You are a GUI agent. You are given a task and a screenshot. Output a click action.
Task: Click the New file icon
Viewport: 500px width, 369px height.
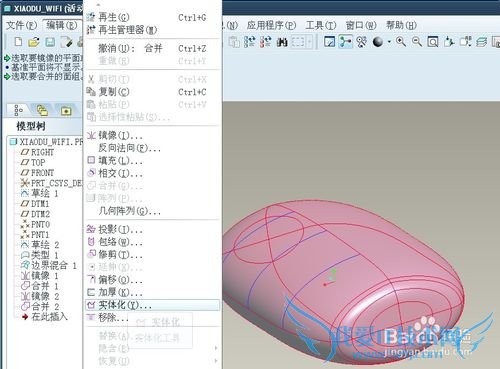click(x=19, y=42)
